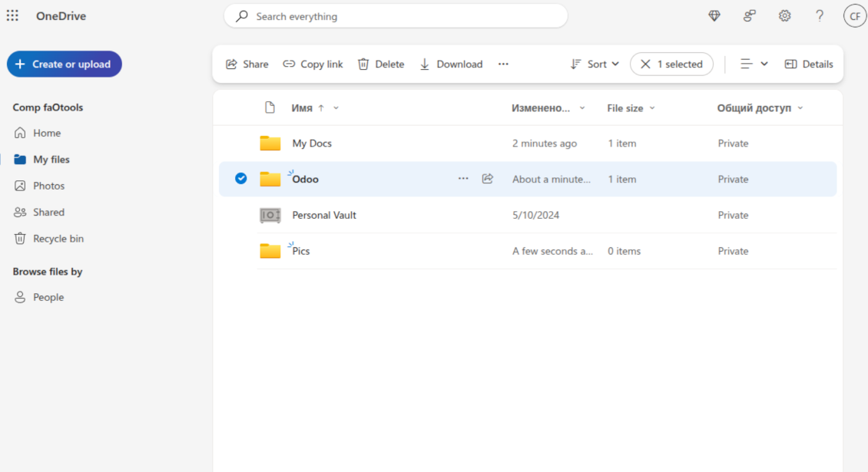Viewport: 868px width, 472px height.
Task: Open the app launcher grid icon
Action: click(x=12, y=16)
